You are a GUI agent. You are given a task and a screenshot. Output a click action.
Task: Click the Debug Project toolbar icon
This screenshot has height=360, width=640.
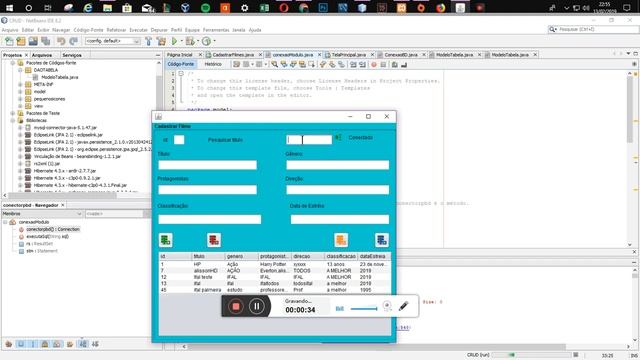click(190, 41)
